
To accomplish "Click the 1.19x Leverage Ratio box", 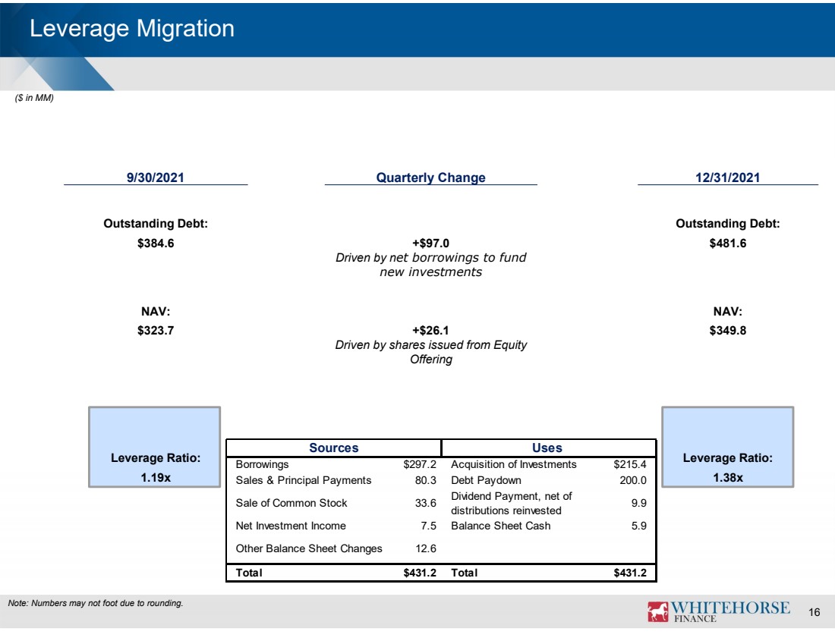I will [154, 447].
